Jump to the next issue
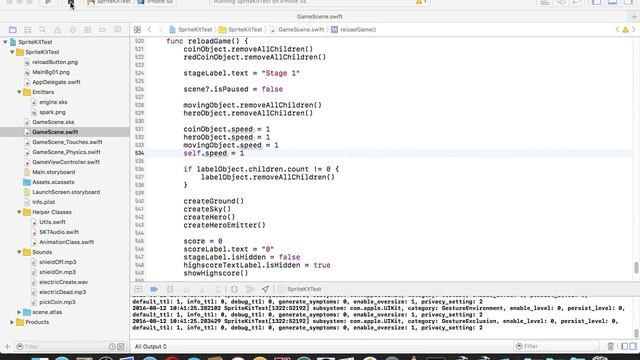Viewport: 640px width, 360px height. coord(634,29)
